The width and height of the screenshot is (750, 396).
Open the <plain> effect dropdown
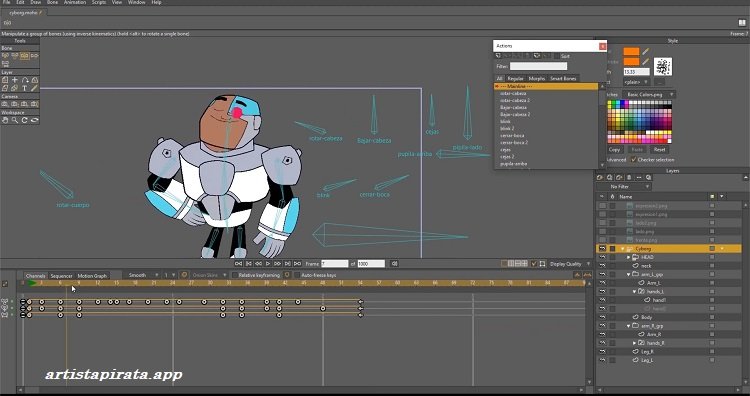[x=637, y=82]
